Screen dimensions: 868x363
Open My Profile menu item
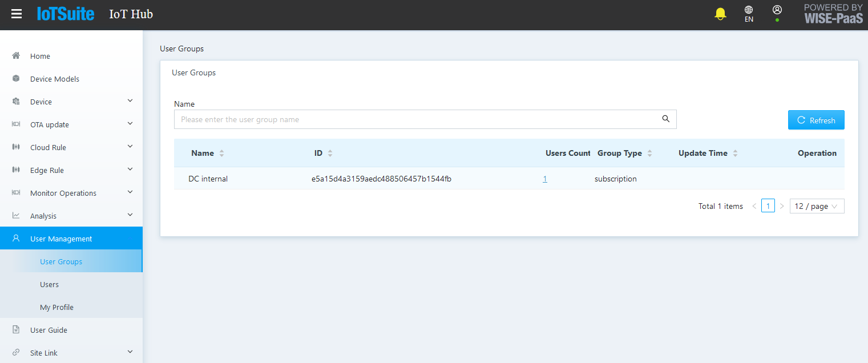point(56,307)
